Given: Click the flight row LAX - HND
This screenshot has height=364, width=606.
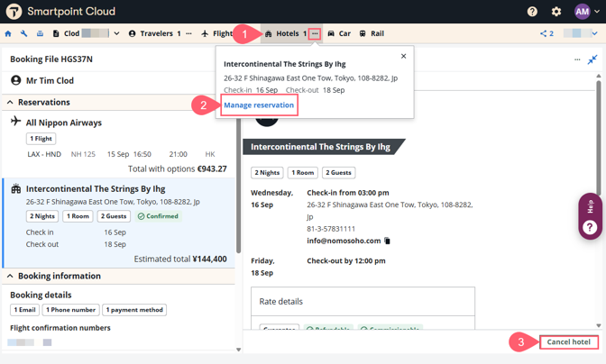Looking at the screenshot, I should click(121, 154).
